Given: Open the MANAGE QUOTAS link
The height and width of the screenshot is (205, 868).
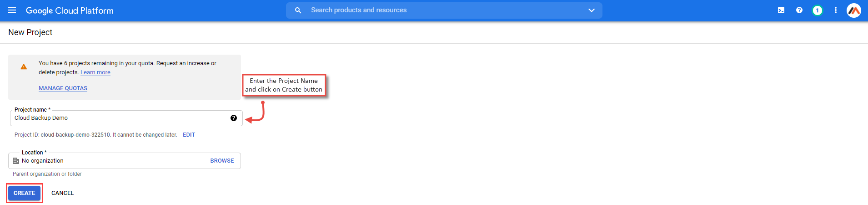Looking at the screenshot, I should (63, 88).
